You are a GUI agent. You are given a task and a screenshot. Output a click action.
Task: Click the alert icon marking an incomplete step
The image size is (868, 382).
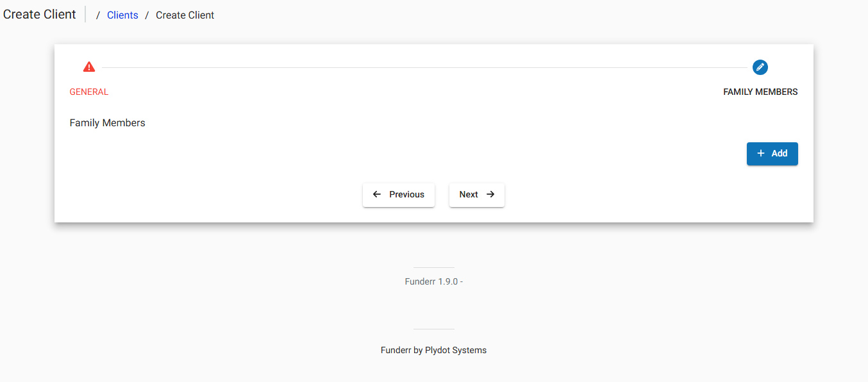click(x=89, y=66)
